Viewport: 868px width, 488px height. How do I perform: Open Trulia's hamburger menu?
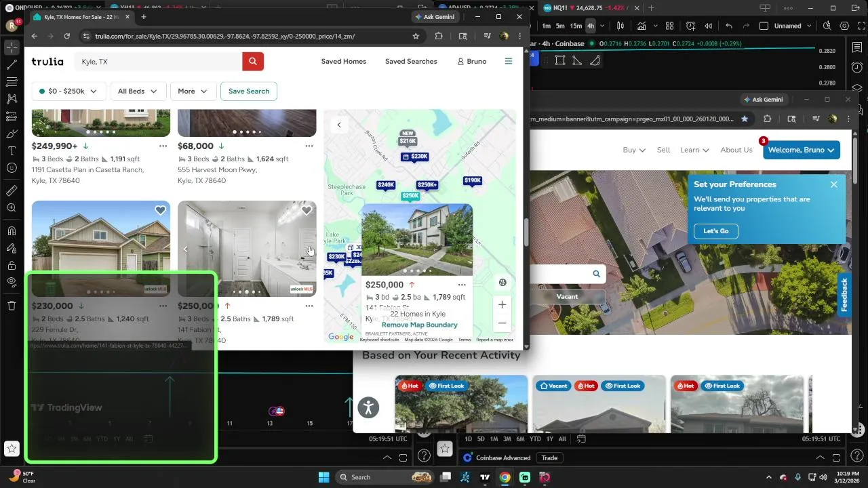(x=509, y=61)
